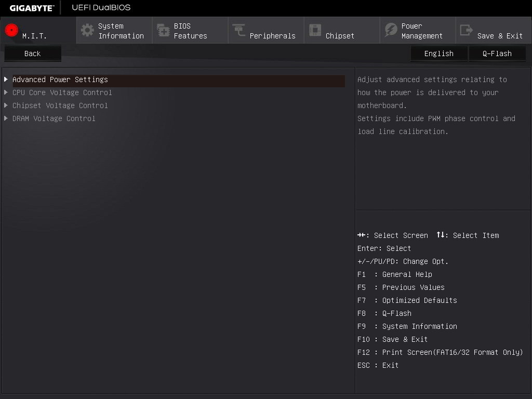Click the System Information gear icon
Viewport: 532px width, 399px height.
[87, 30]
